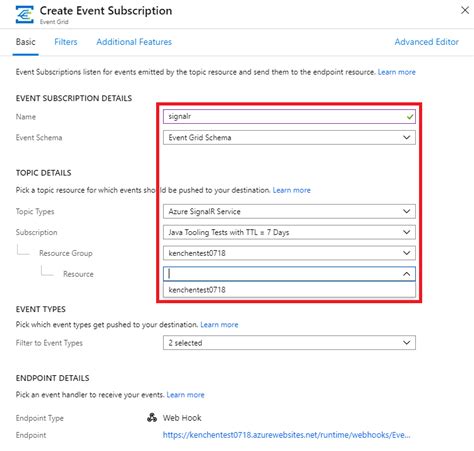This screenshot has height=451, width=474.
Task: Click the green checkmark in the Name field
Action: click(x=410, y=117)
